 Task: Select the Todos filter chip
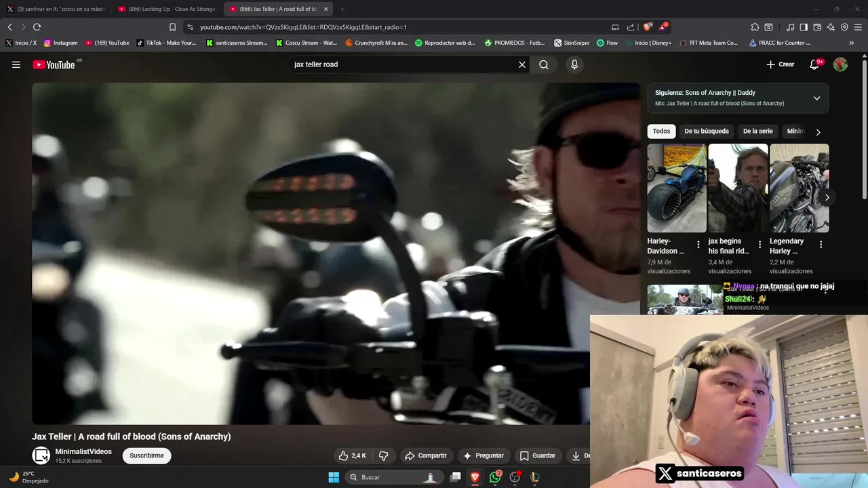tap(662, 131)
